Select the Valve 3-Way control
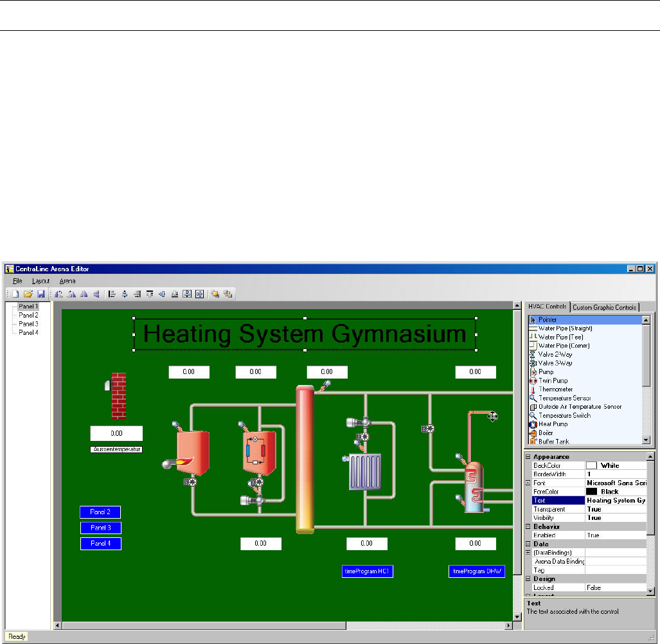Viewport: 660px width, 644px height. tap(555, 363)
